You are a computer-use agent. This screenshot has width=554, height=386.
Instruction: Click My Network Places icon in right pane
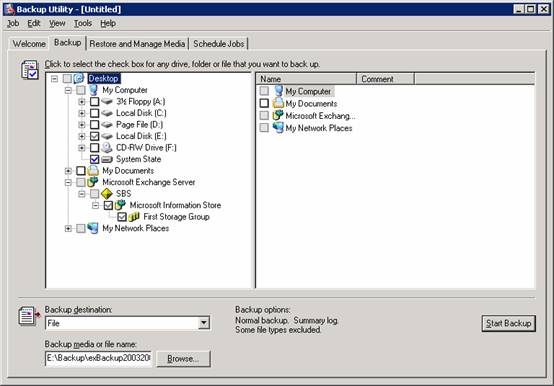pyautogui.click(x=278, y=127)
